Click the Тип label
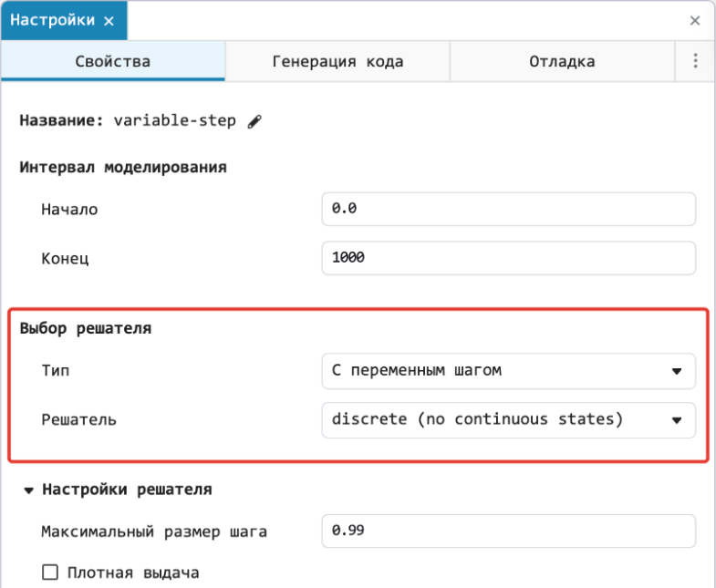Image resolution: width=716 pixels, height=588 pixels. (x=56, y=370)
